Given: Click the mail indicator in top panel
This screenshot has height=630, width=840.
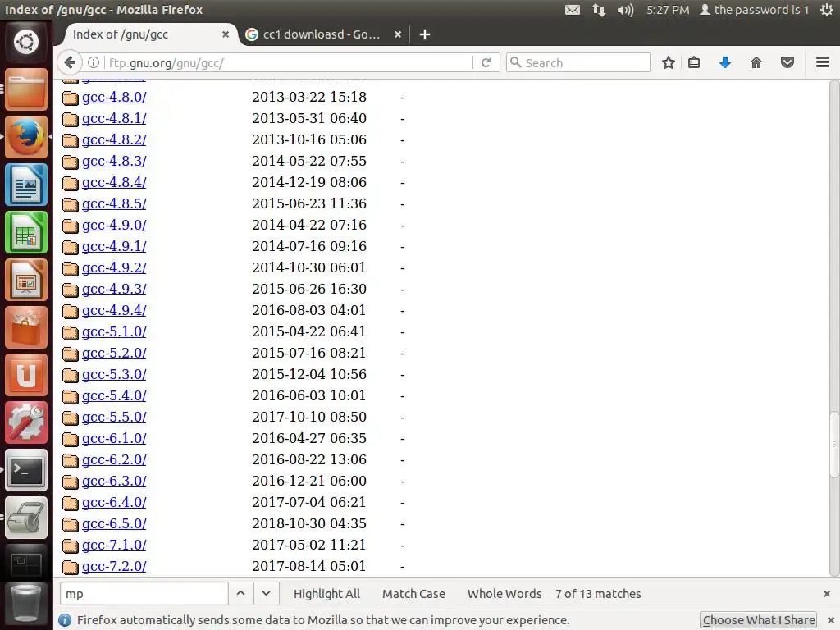Looking at the screenshot, I should (572, 10).
